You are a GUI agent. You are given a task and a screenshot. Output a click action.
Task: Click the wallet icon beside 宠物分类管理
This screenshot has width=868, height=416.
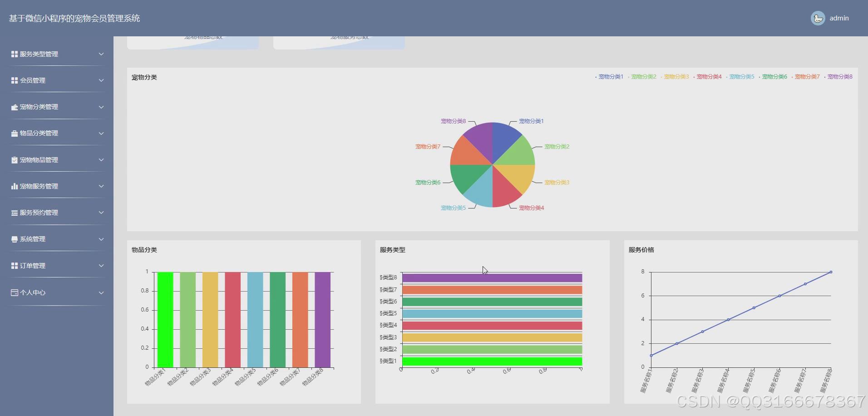15,107
